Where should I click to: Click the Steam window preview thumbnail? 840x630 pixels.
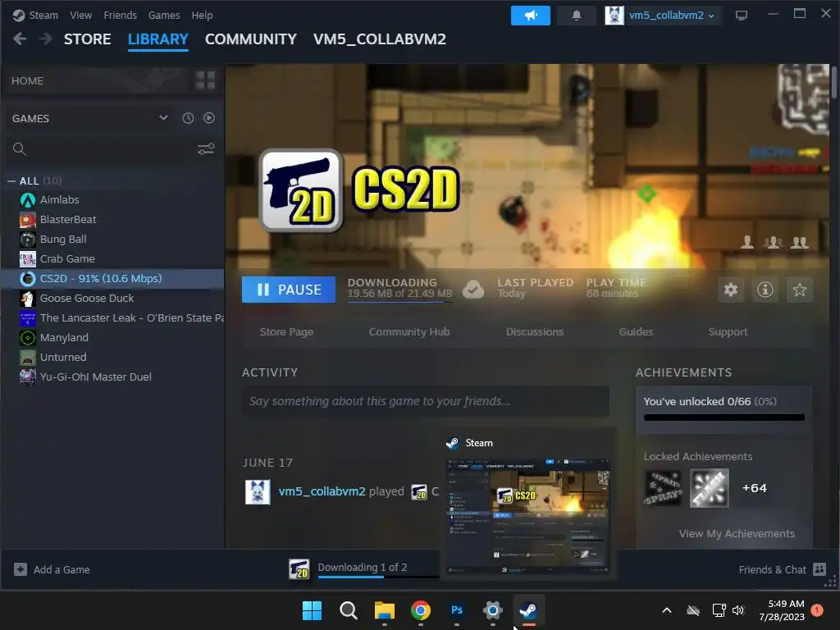point(528,517)
